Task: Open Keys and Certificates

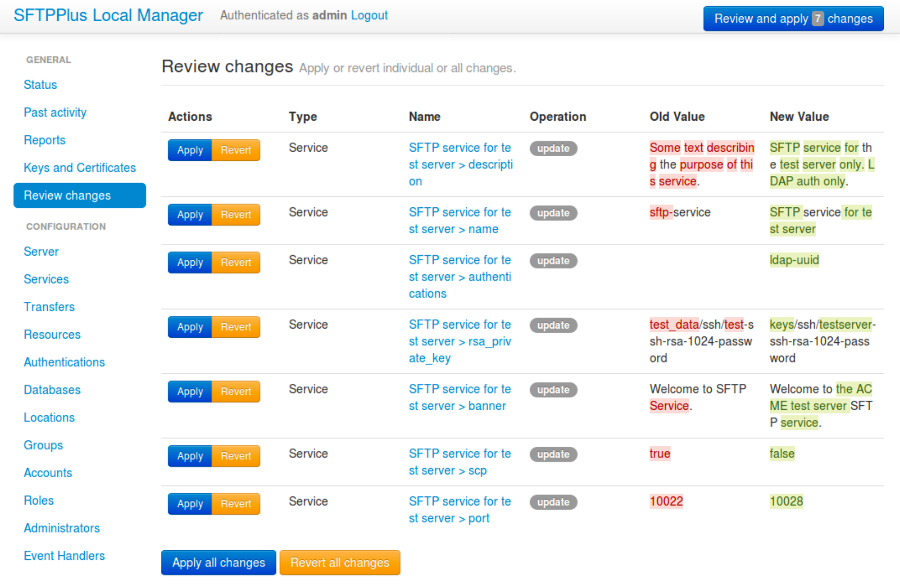Action: pyautogui.click(x=79, y=167)
